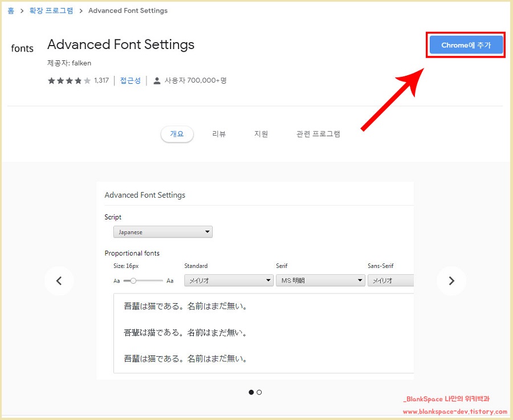Click the star rating icons

(x=69, y=80)
